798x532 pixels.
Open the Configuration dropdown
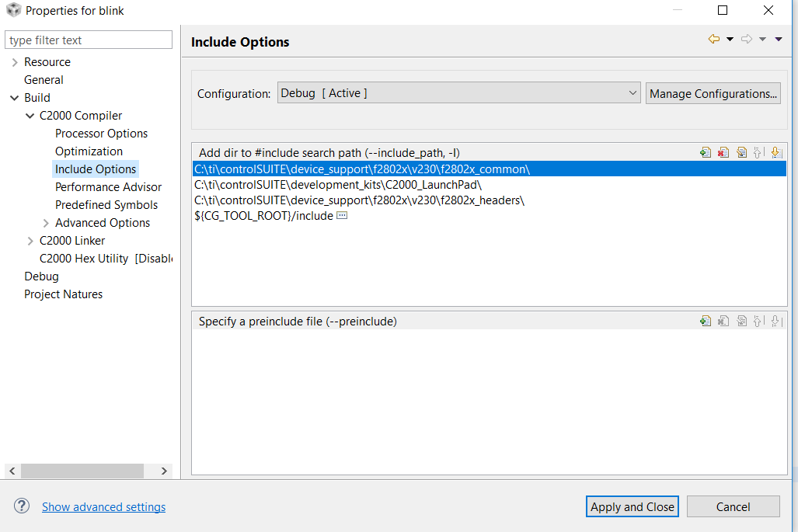(x=459, y=93)
